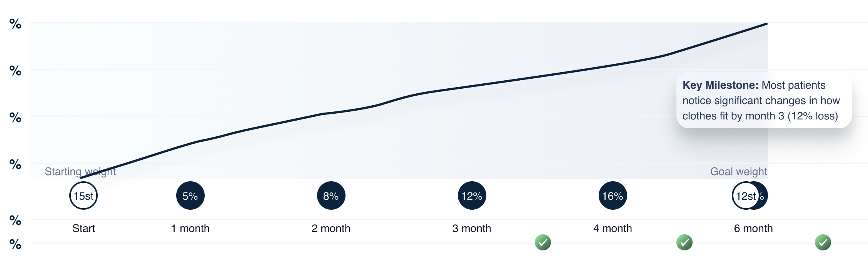Toggle green checkmark right of 4 month label

pos(684,242)
